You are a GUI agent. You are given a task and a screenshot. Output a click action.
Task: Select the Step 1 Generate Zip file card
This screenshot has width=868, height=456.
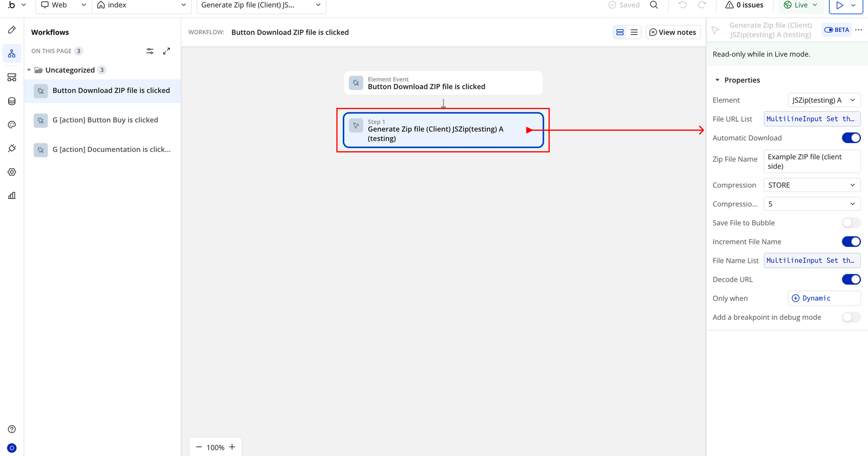(x=443, y=130)
